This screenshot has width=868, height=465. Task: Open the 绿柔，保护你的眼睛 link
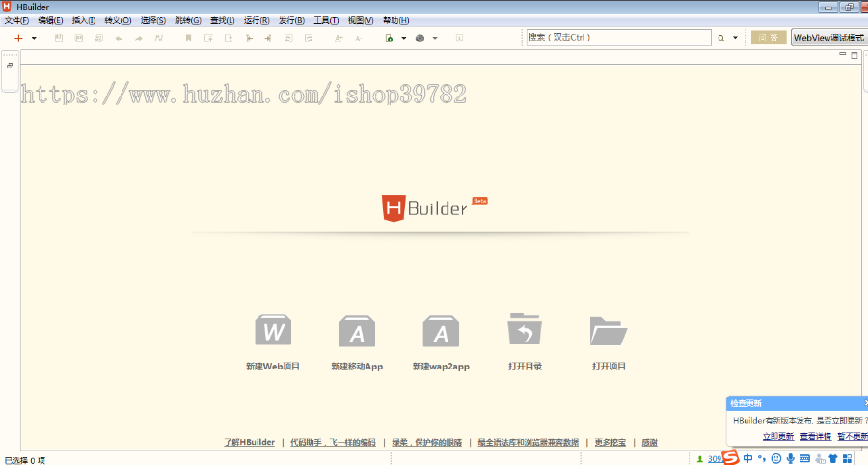427,442
